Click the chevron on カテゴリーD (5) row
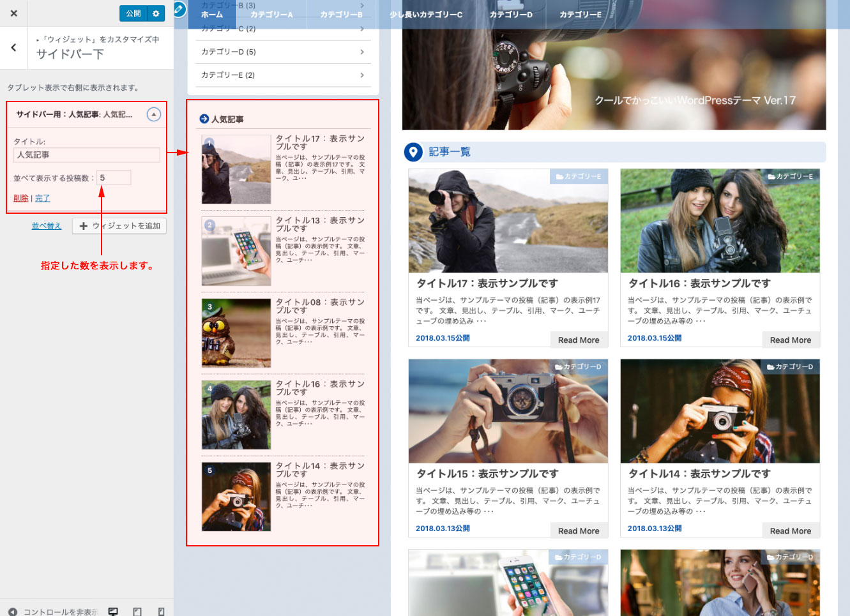This screenshot has height=616, width=850. pyautogui.click(x=362, y=52)
